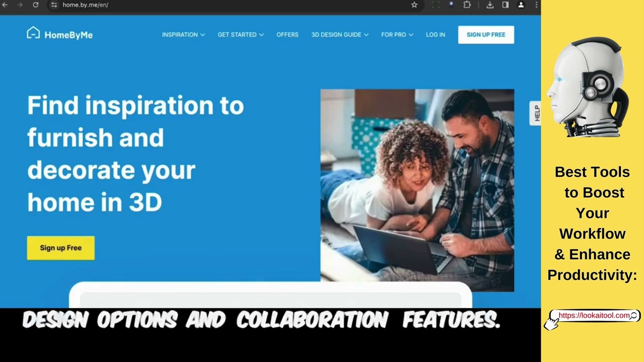
Task: Open the Help side tab
Action: 536,113
